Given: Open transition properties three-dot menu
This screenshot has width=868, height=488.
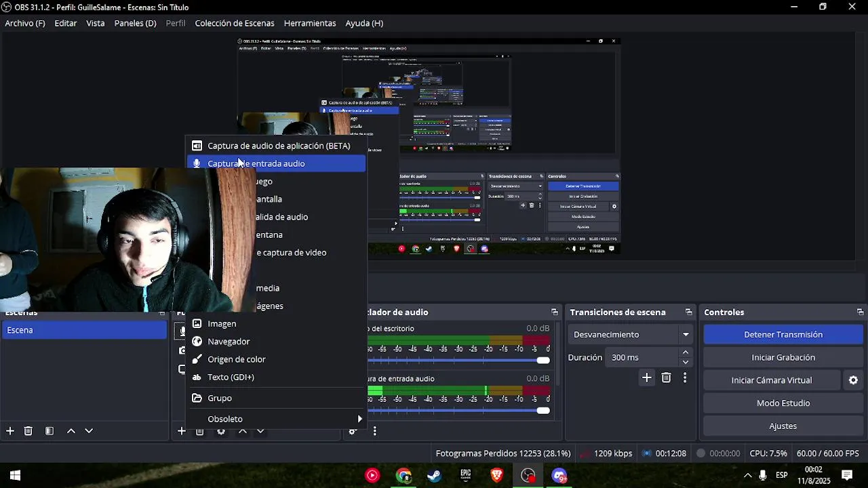Looking at the screenshot, I should pyautogui.click(x=685, y=378).
